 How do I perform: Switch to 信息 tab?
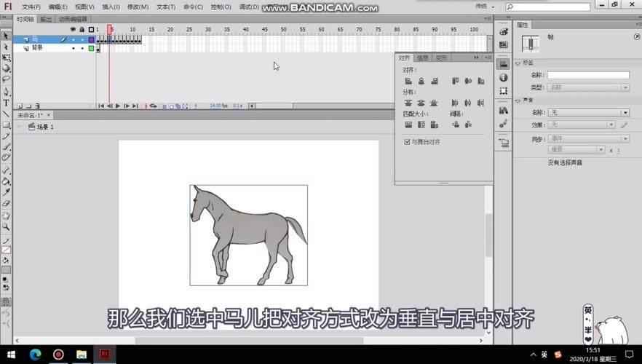pos(422,58)
